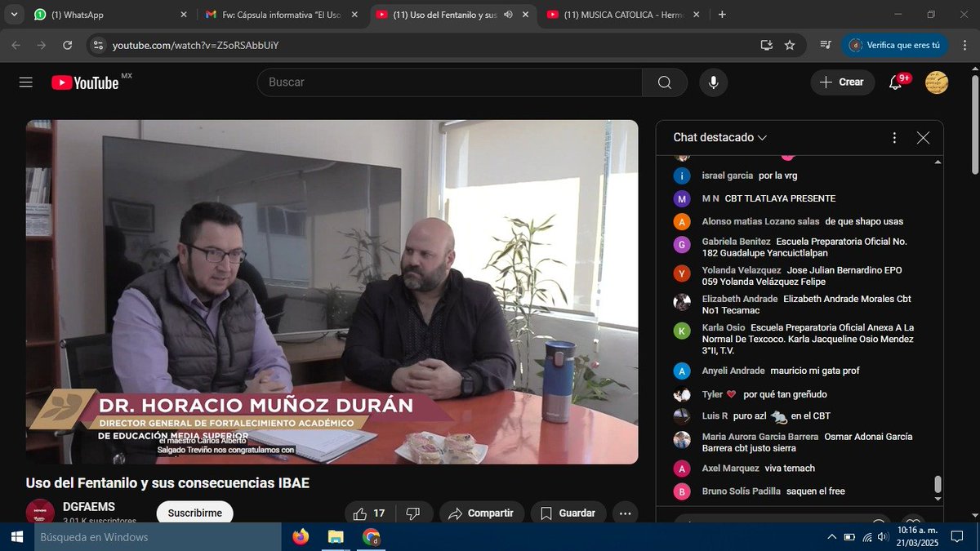
Task: Click Bruno Solís Padilla's chat message
Action: click(816, 491)
